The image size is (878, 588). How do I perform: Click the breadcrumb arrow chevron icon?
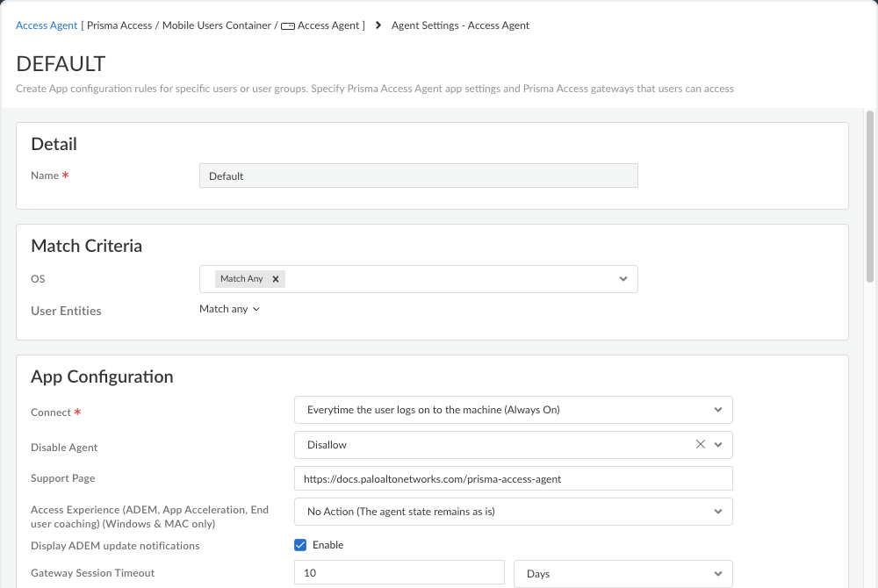click(x=378, y=25)
